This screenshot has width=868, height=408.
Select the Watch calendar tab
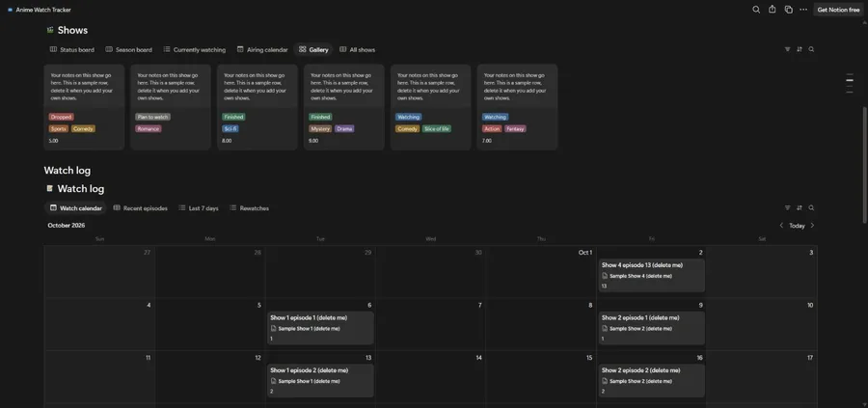(x=76, y=208)
